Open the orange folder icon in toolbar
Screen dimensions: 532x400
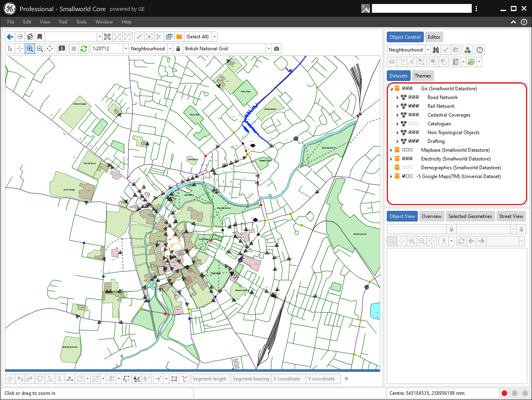(x=179, y=37)
